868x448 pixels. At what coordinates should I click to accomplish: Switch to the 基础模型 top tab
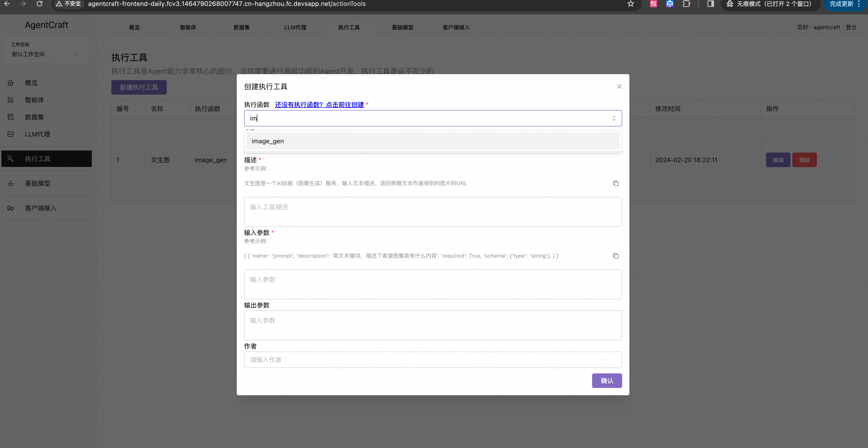(x=402, y=27)
